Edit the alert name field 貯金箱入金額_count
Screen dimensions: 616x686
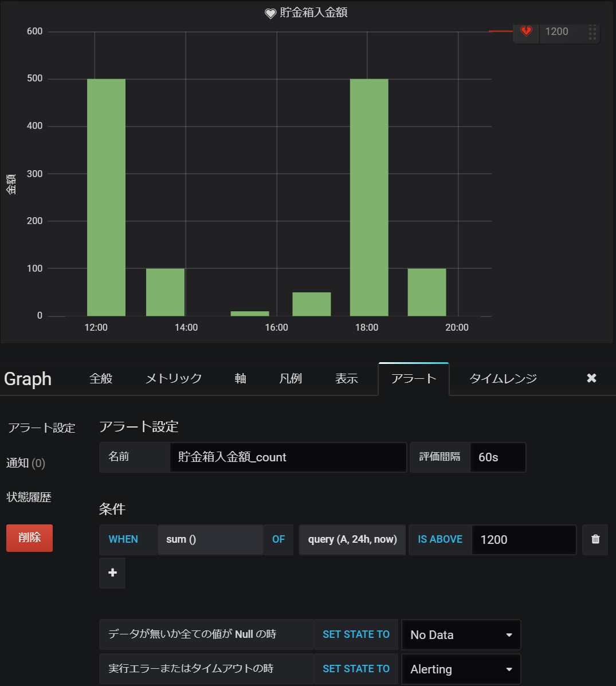288,457
